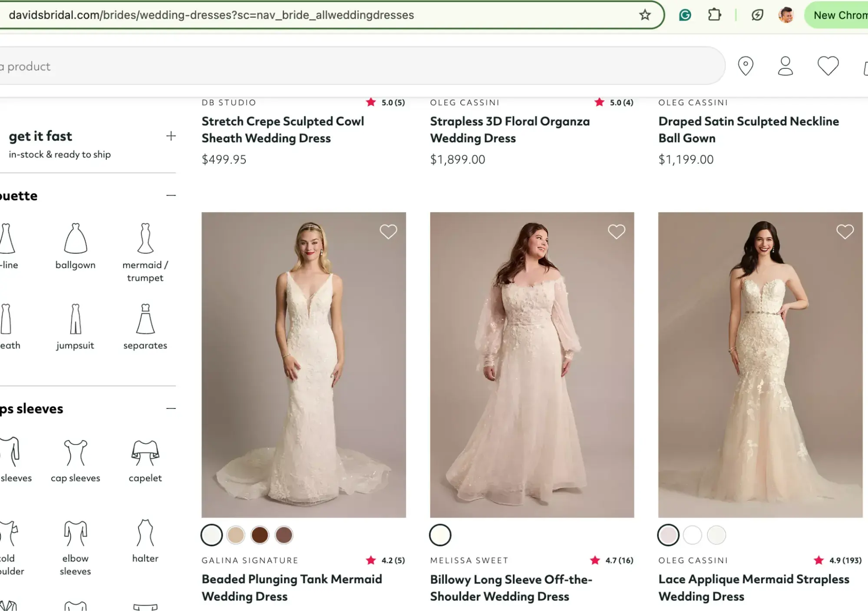Favorite the Beaded Plunging Tank Mermaid dress
Viewport: 868px width, 611px height.
[388, 232]
